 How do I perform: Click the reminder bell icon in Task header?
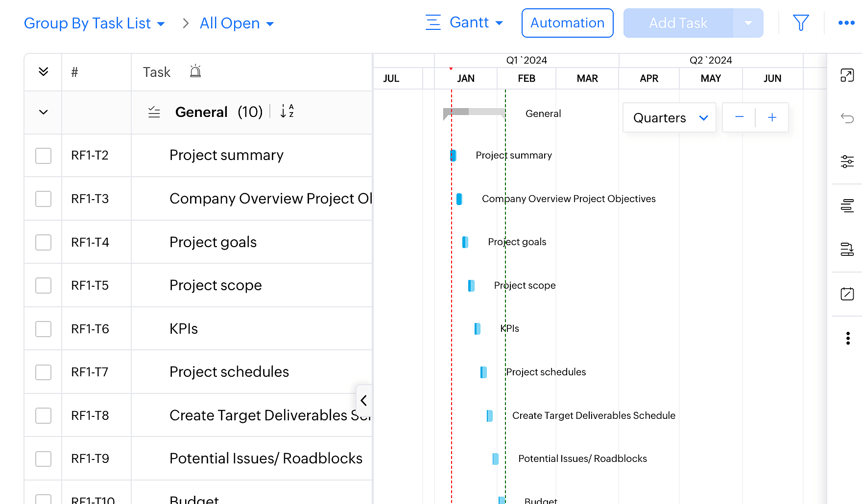[195, 72]
